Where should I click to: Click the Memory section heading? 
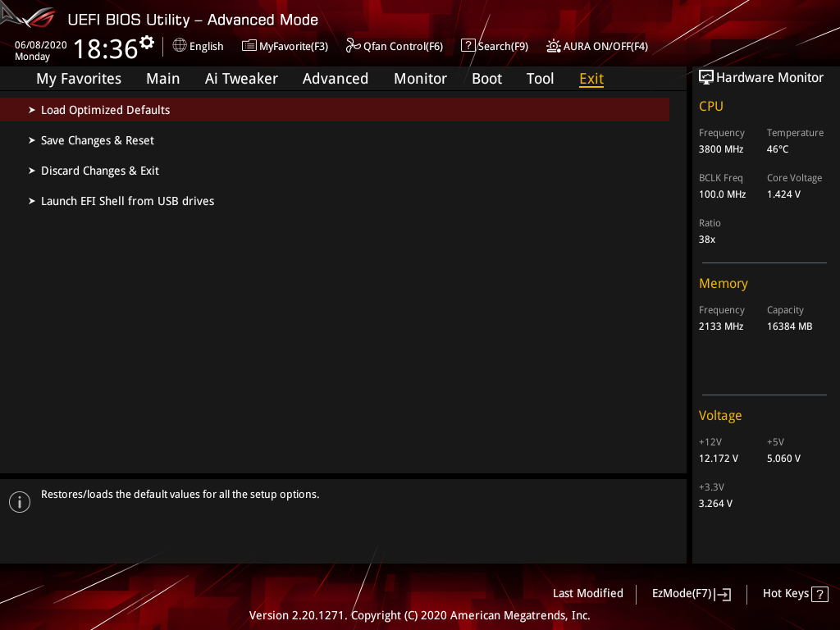pos(724,283)
